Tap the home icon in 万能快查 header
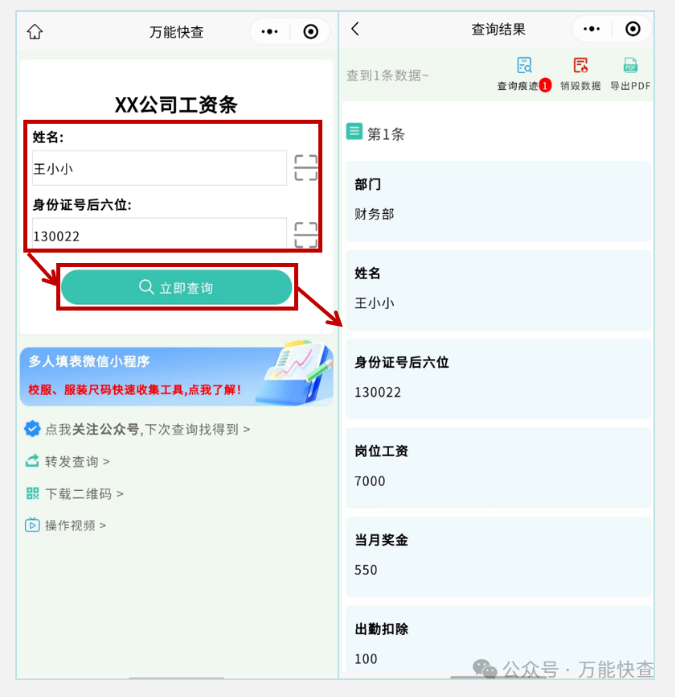The image size is (675, 697). pos(35,32)
